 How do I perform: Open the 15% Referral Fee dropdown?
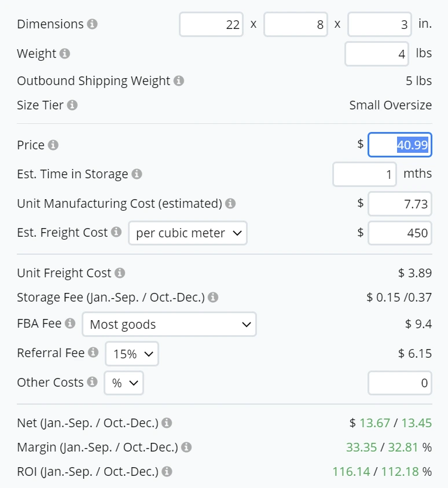point(131,353)
